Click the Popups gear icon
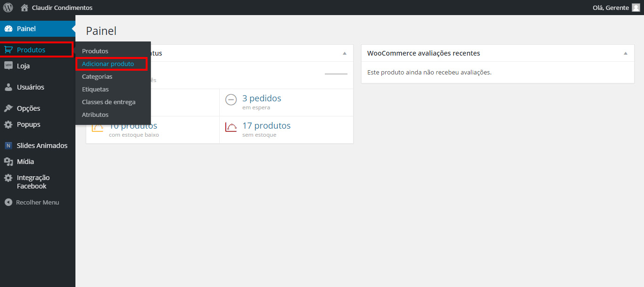 8,125
